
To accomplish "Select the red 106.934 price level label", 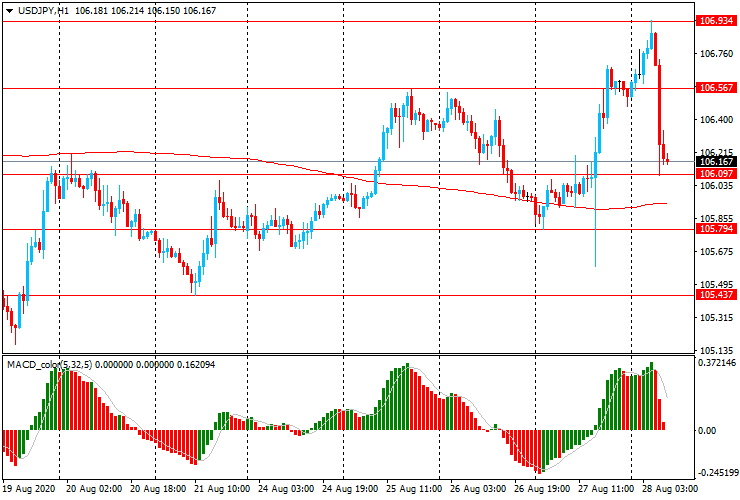I will 712,20.
